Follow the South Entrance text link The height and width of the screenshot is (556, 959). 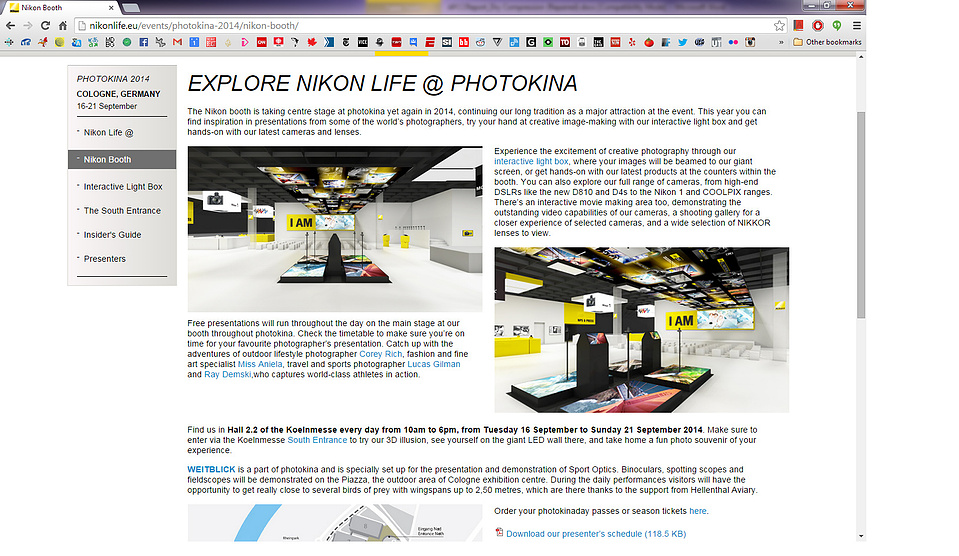pyautogui.click(x=317, y=440)
